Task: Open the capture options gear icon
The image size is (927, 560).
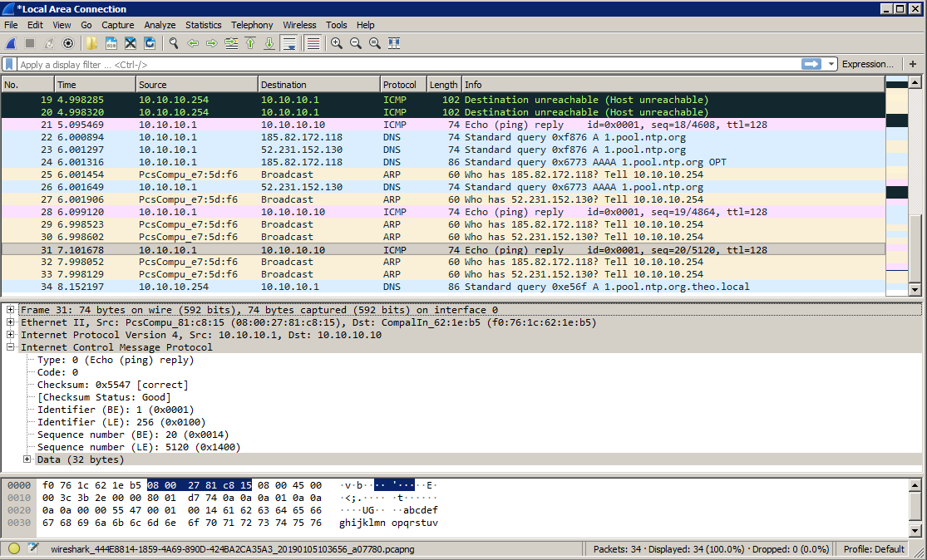Action: (68, 42)
